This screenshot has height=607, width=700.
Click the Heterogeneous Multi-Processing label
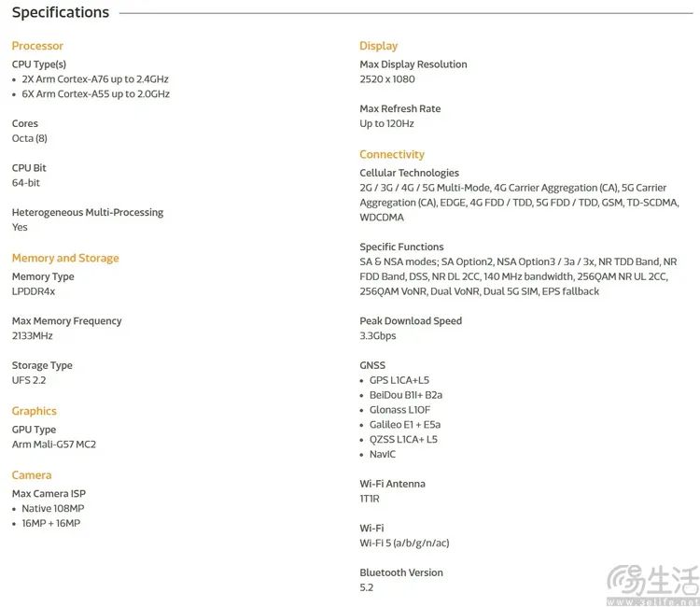88,213
